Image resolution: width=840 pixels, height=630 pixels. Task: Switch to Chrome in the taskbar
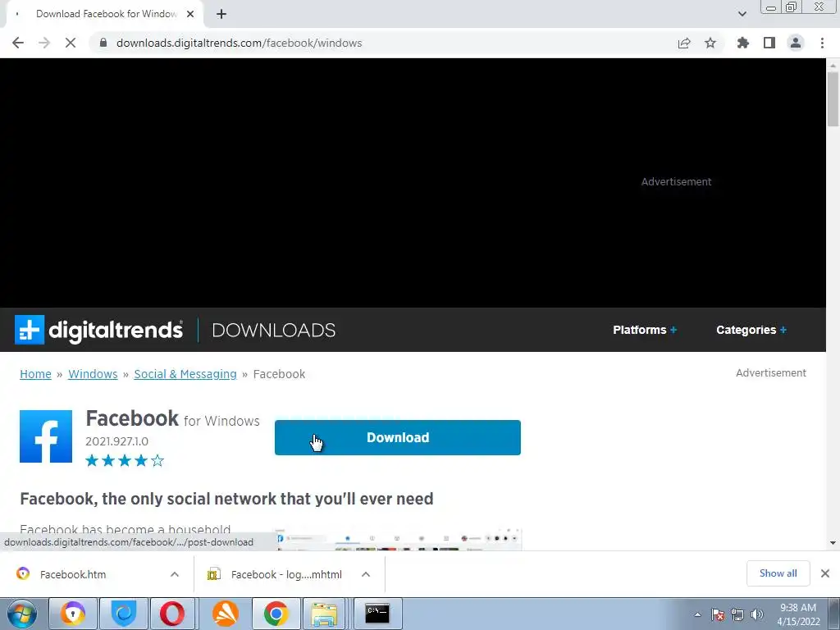pos(276,614)
